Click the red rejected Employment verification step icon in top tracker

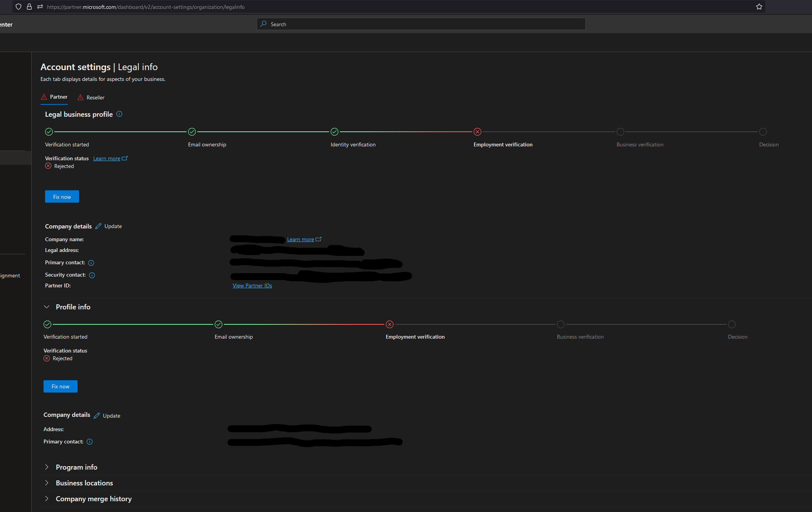[x=477, y=132]
